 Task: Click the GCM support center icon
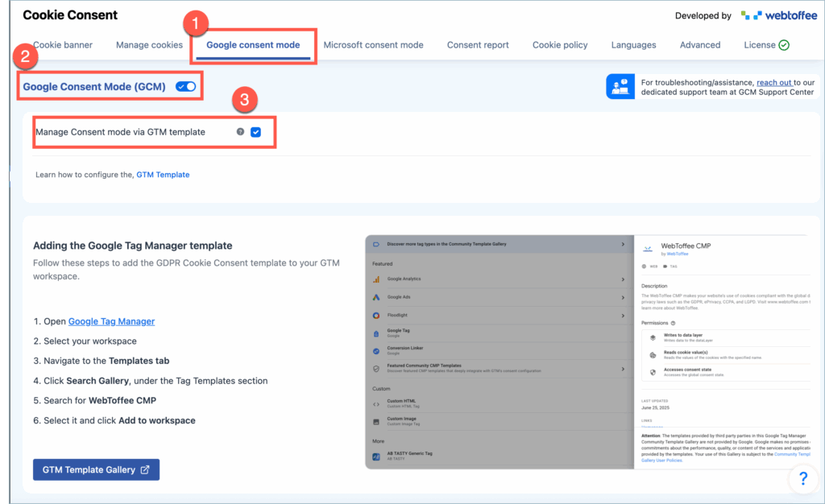(x=620, y=86)
